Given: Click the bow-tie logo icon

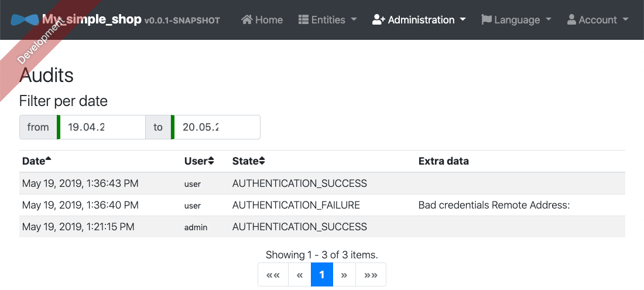Looking at the screenshot, I should coord(25,20).
